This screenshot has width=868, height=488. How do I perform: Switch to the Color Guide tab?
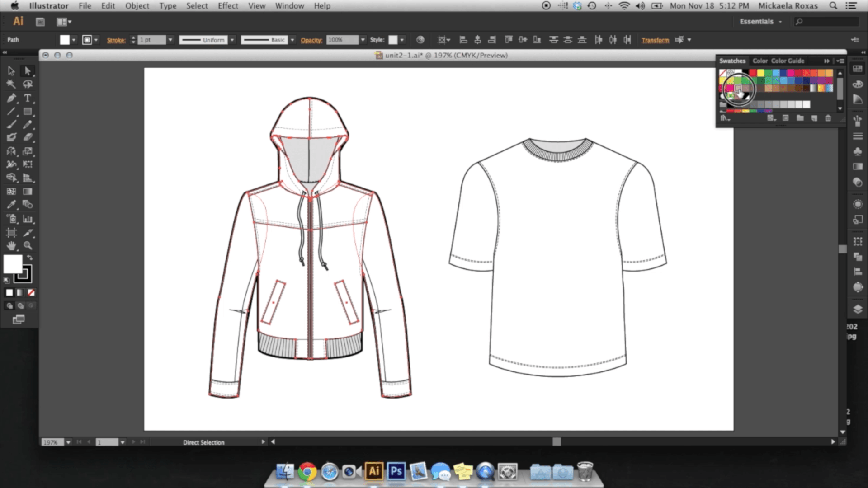click(788, 61)
